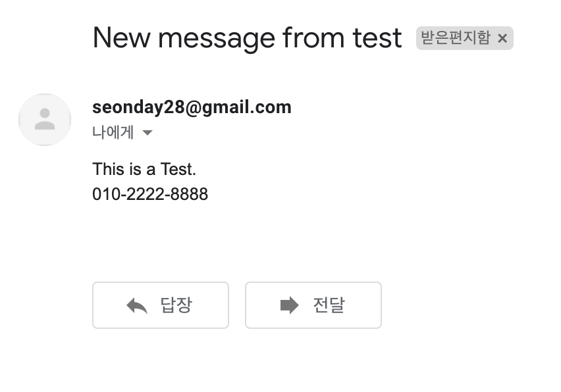Click the word "message" in the subject
Image resolution: width=561 pixels, height=392 pixels.
click(216, 38)
